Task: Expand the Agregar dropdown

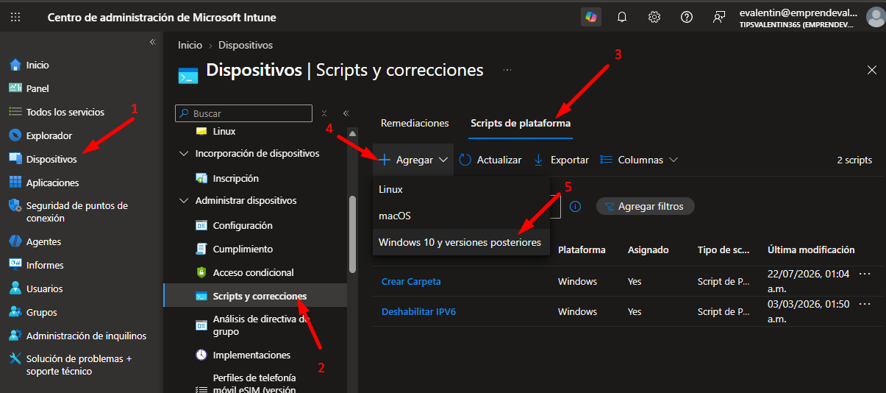Action: click(413, 160)
